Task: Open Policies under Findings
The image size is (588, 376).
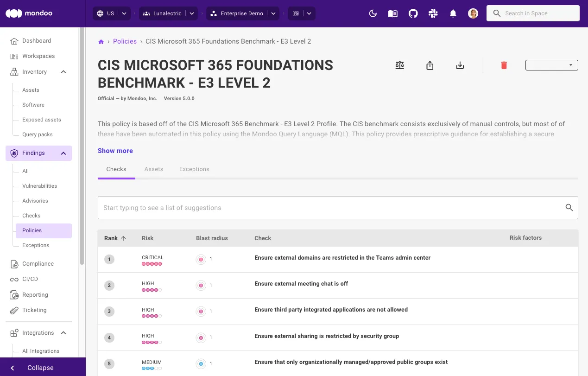Action: 44,230
